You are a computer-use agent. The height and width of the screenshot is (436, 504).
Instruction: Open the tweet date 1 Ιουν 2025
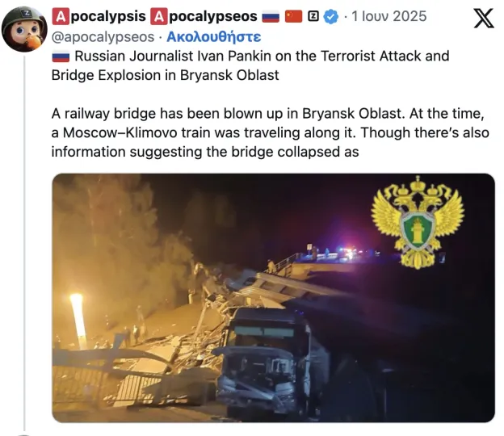click(389, 16)
